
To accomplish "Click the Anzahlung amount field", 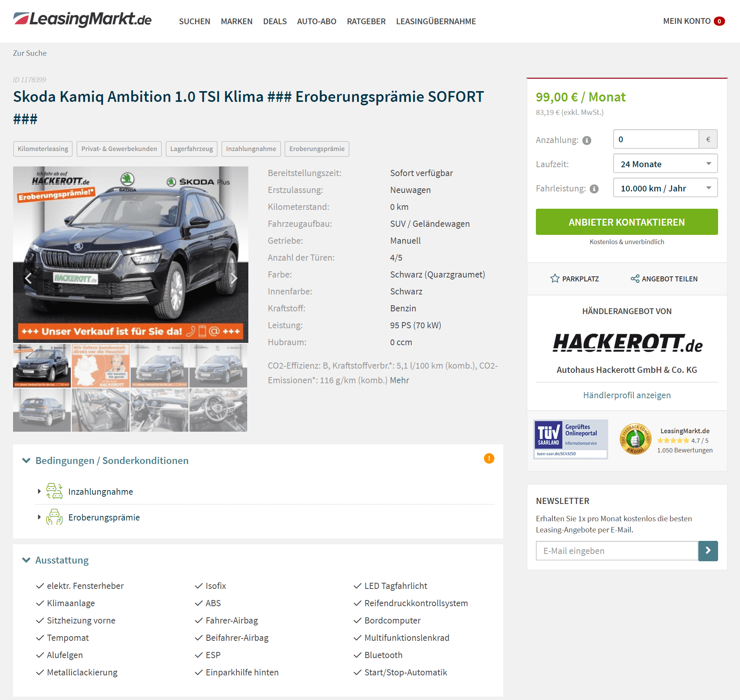I will [x=656, y=139].
